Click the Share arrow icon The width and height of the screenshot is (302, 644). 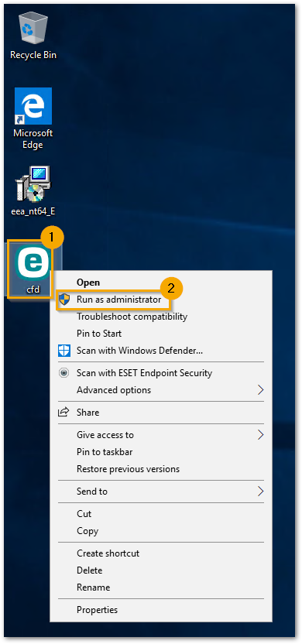64,412
